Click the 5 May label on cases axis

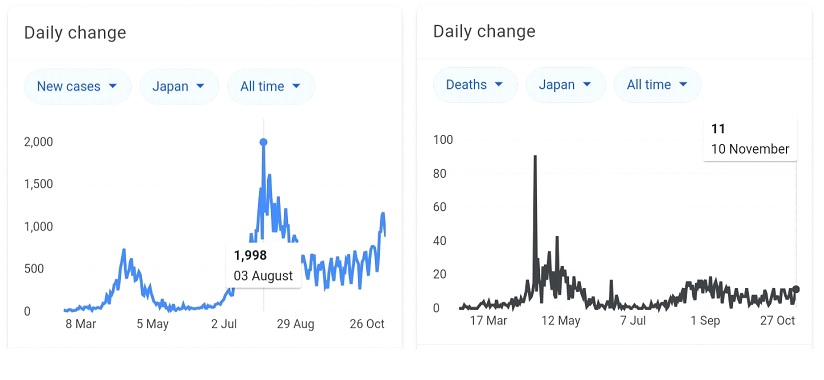pos(152,324)
